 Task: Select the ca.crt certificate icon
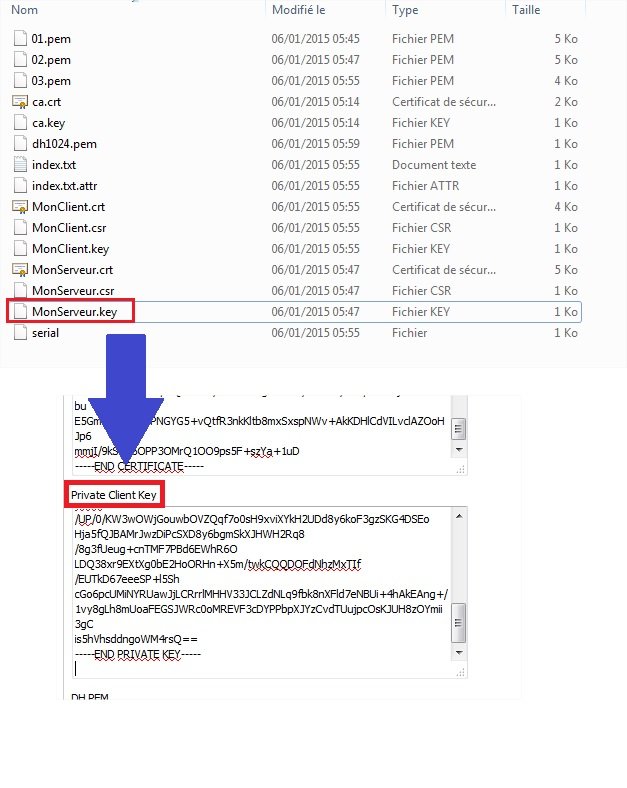(20, 102)
